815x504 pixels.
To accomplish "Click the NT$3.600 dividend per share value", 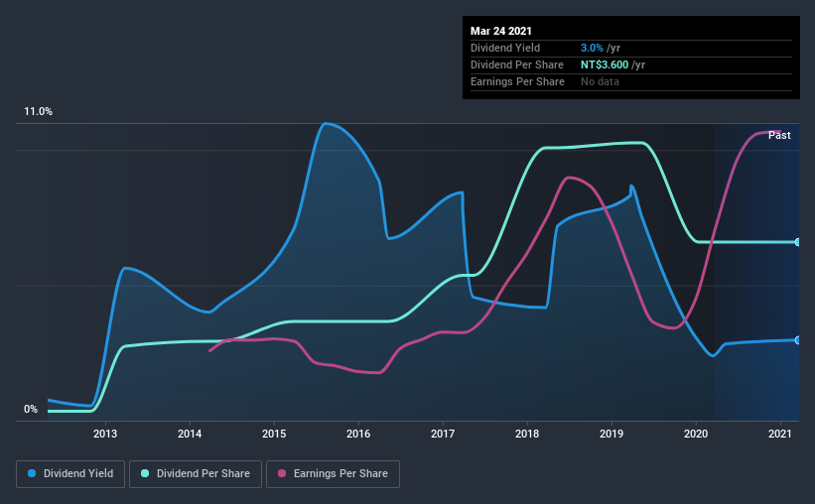I will pyautogui.click(x=605, y=64).
